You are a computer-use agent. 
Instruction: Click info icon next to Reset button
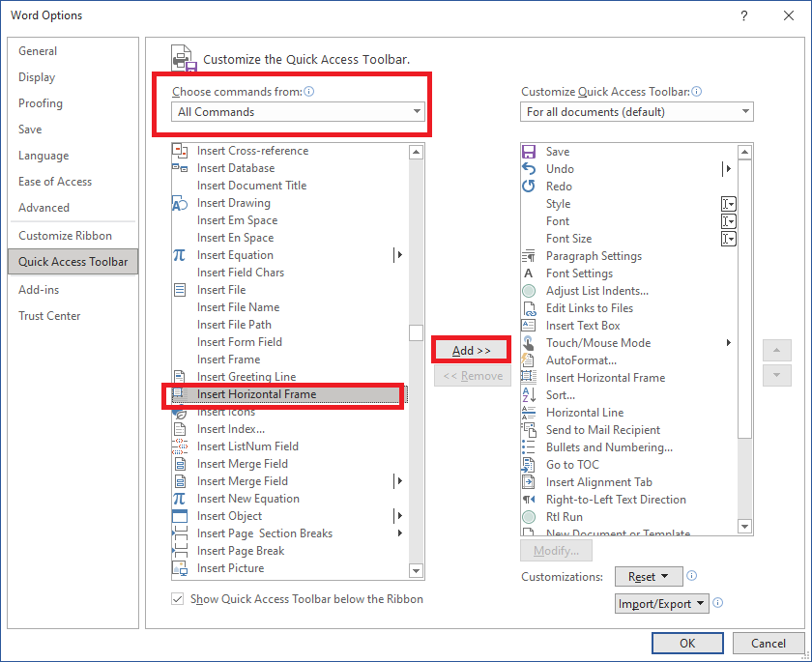(692, 576)
